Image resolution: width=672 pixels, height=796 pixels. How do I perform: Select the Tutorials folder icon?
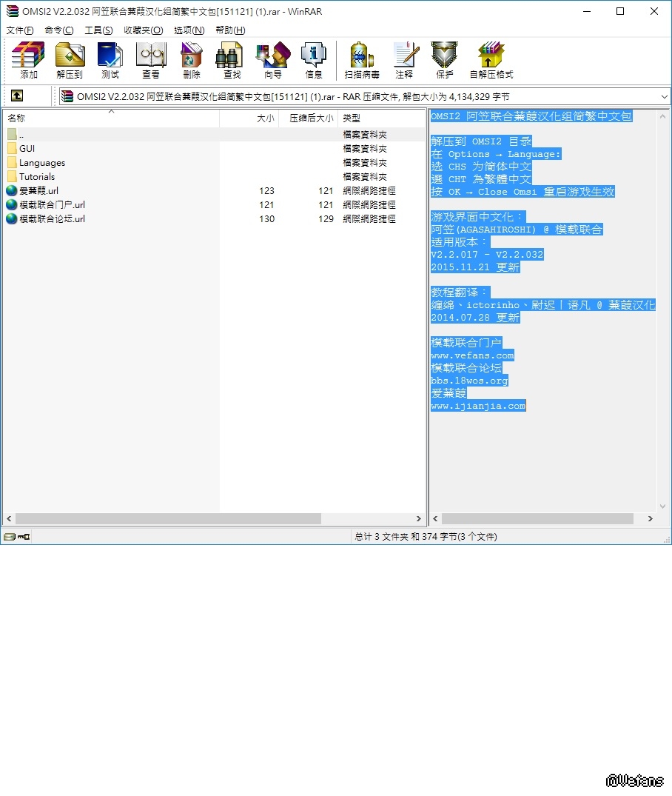12,177
